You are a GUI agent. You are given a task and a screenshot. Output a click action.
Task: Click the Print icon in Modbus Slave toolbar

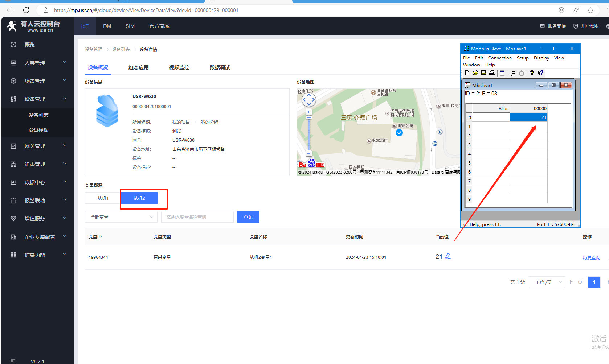pyautogui.click(x=492, y=73)
